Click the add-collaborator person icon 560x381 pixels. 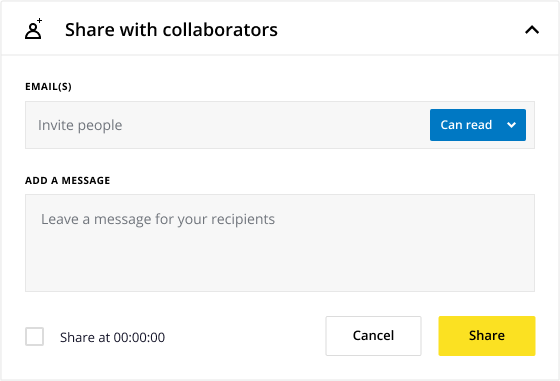tap(33, 29)
